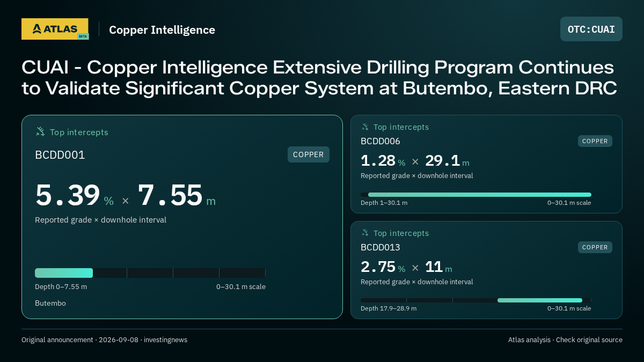Screen dimensions: 644x362
Task: Click the hole ID BCDD001
Action: [60, 155]
